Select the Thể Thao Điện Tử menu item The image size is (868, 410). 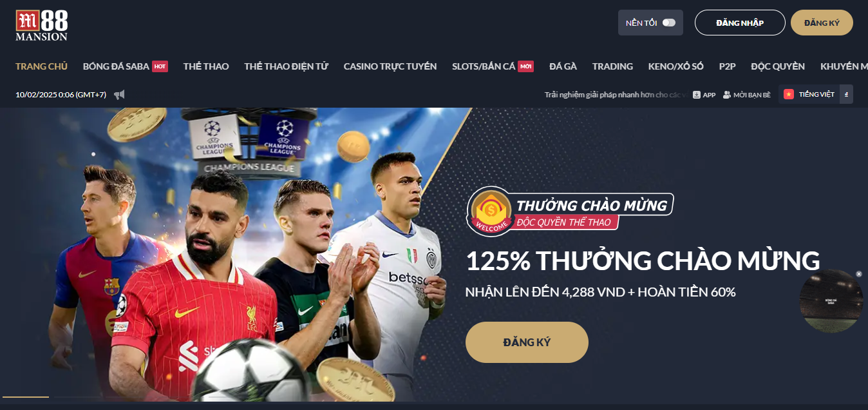point(287,66)
